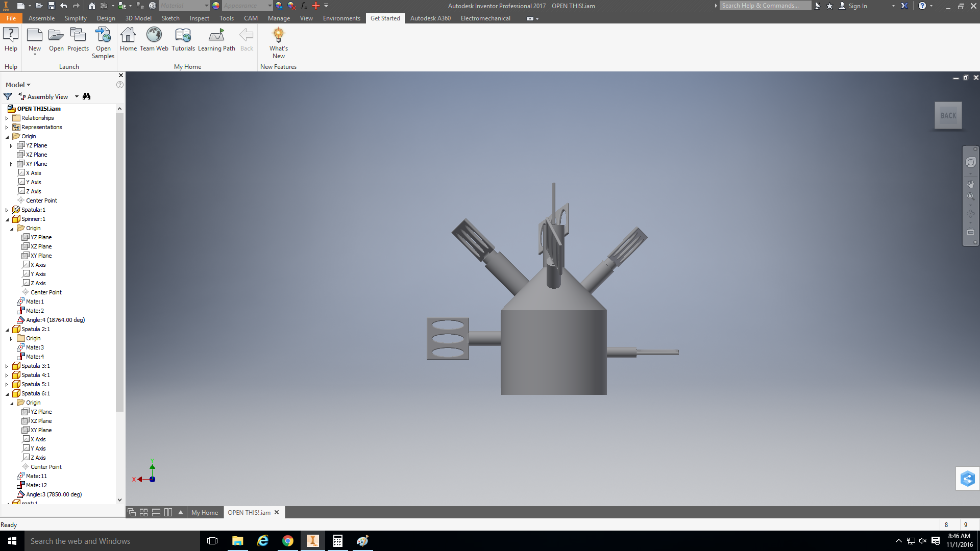The width and height of the screenshot is (980, 551).
Task: Select the Orbit tool in navigation bar
Action: [971, 214]
